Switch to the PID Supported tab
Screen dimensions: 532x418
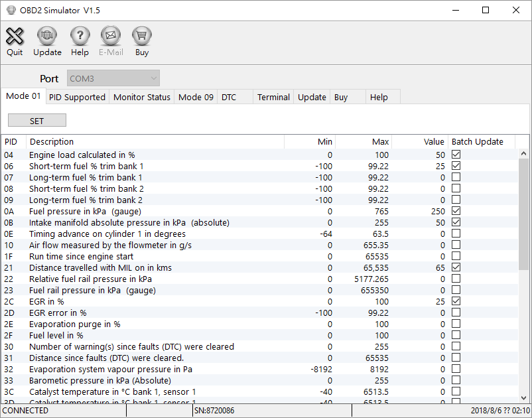[x=77, y=97]
